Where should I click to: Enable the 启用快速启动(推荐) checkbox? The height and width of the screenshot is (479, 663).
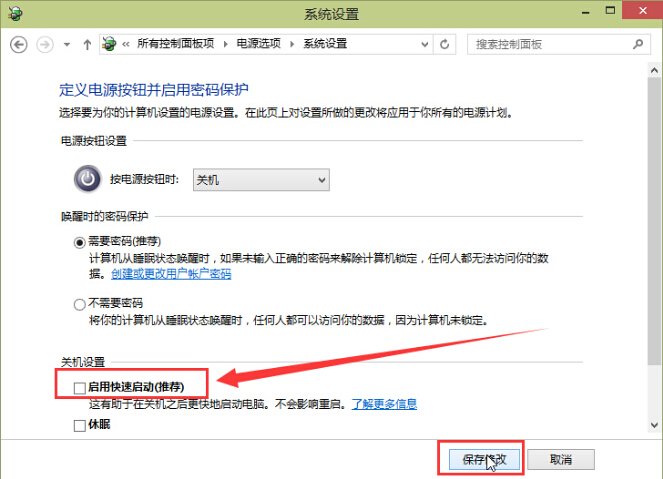click(x=80, y=385)
